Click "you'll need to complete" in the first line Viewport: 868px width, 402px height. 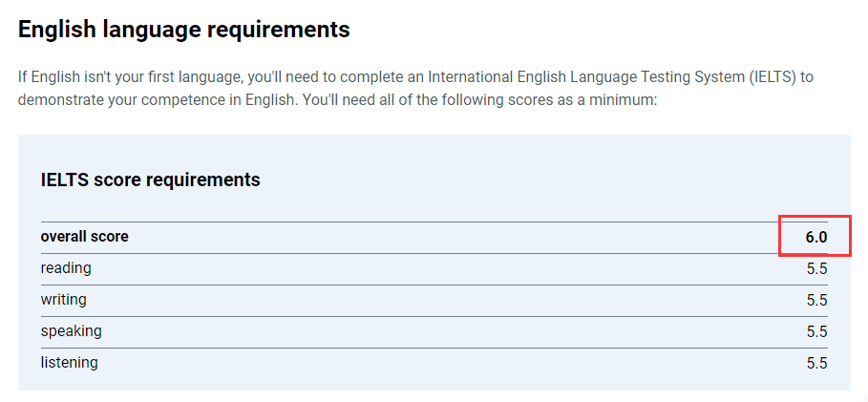pyautogui.click(x=341, y=76)
